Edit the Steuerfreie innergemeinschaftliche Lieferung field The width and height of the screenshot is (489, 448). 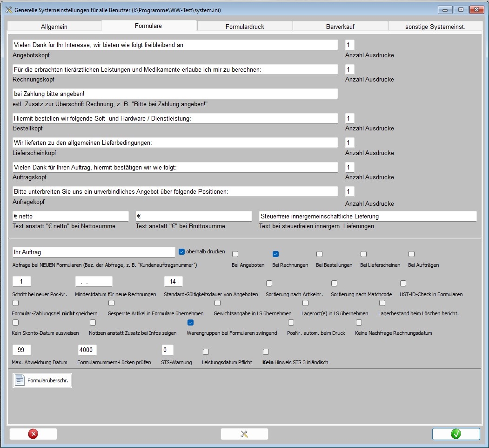click(x=368, y=217)
